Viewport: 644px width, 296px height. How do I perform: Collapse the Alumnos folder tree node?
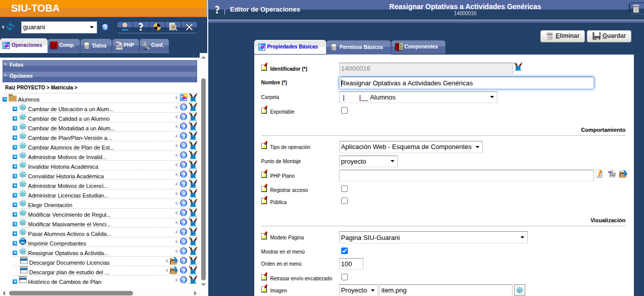5,100
